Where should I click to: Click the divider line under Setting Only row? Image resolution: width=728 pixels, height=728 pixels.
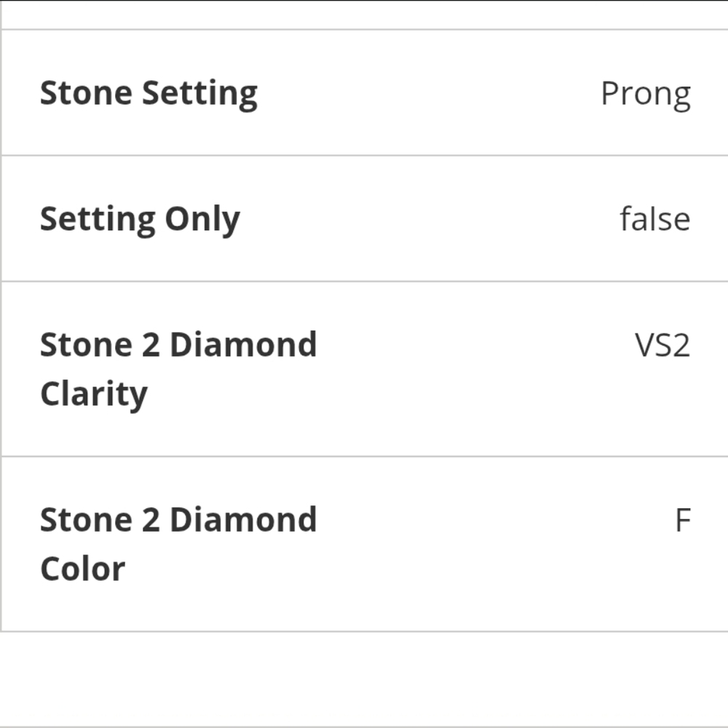365,281
